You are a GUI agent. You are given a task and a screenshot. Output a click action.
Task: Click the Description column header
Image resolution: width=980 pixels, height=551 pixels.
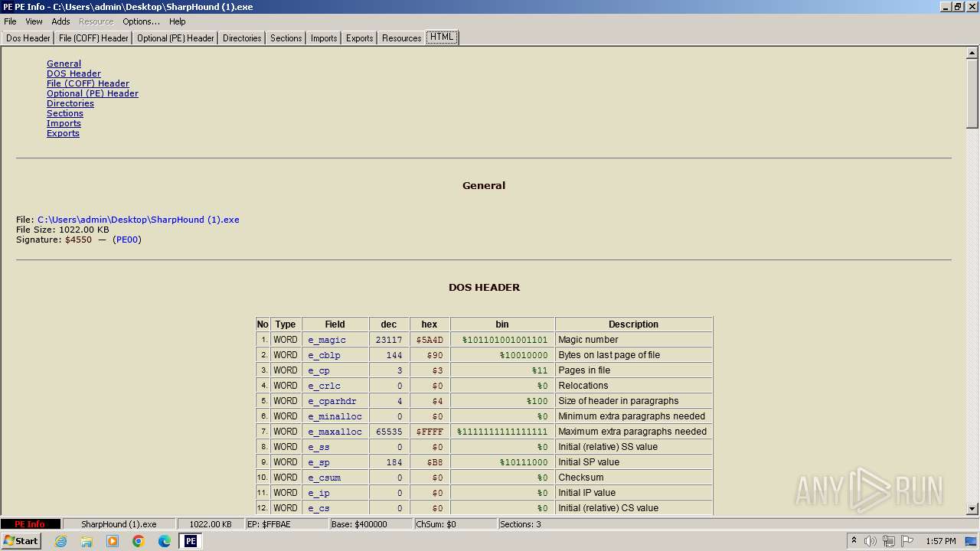click(x=634, y=324)
